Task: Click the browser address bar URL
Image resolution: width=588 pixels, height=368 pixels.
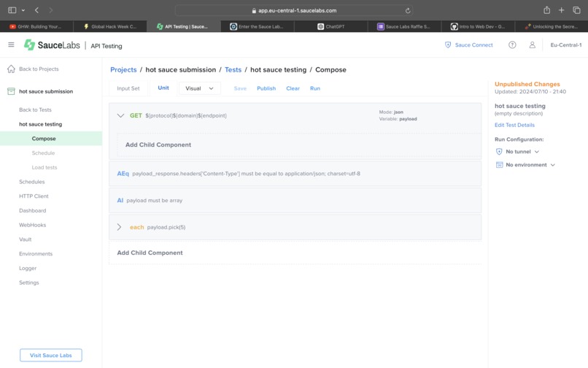Action: tap(294, 10)
